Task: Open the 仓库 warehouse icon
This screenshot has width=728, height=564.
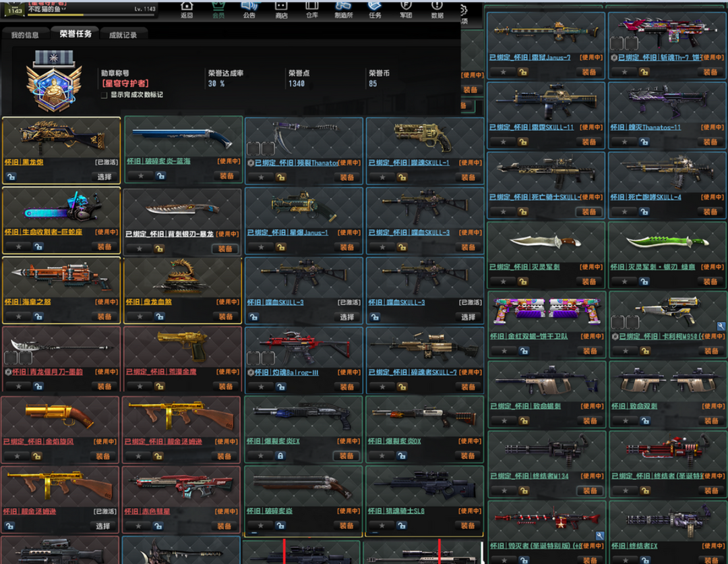Action: point(312,9)
